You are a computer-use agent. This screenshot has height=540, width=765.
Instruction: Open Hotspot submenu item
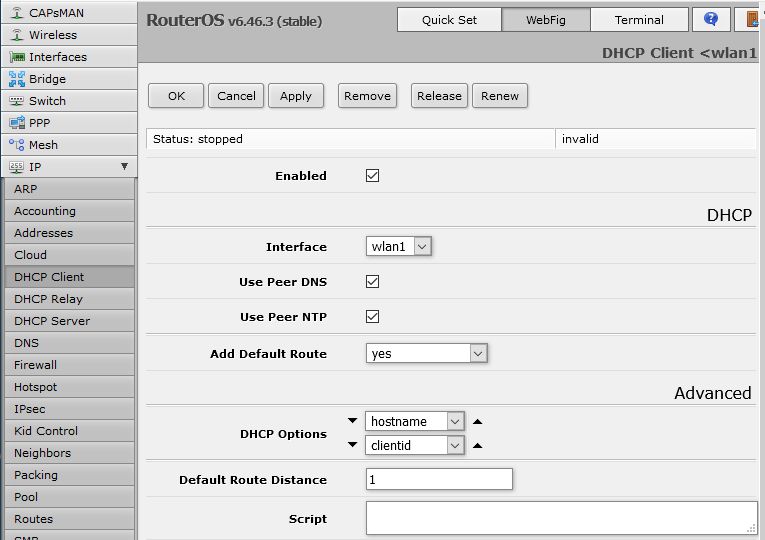[x=70, y=386]
